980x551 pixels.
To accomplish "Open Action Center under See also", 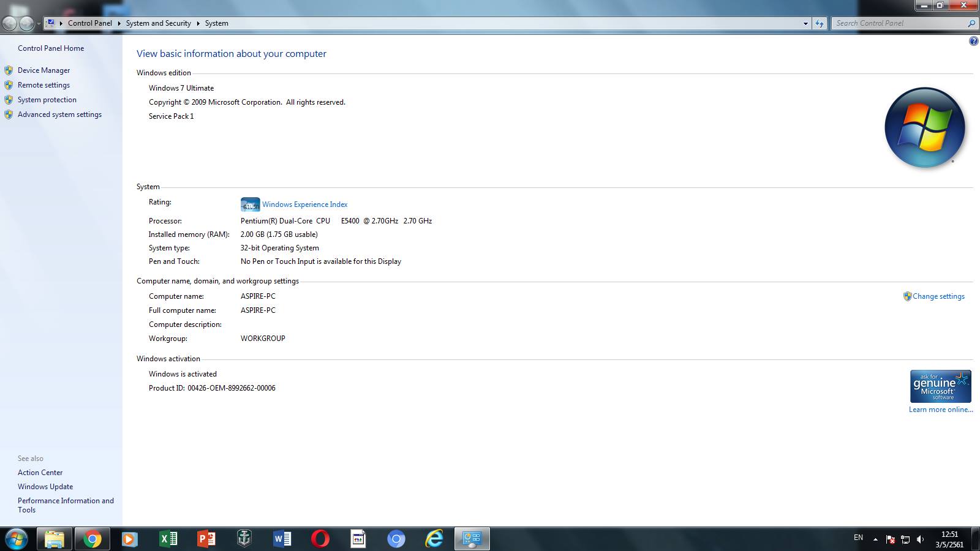I will click(40, 473).
